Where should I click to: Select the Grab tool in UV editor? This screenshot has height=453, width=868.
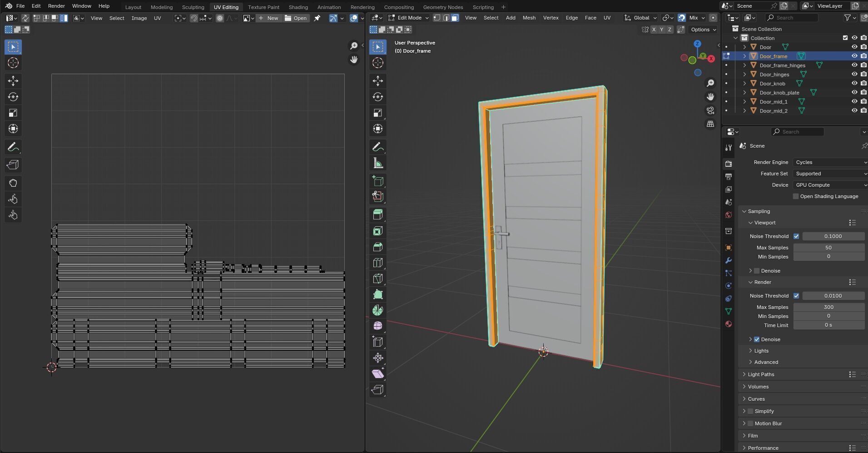tap(13, 183)
